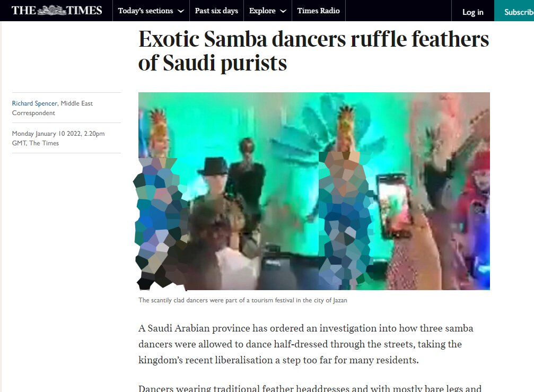Go to Past six days

[x=216, y=11]
